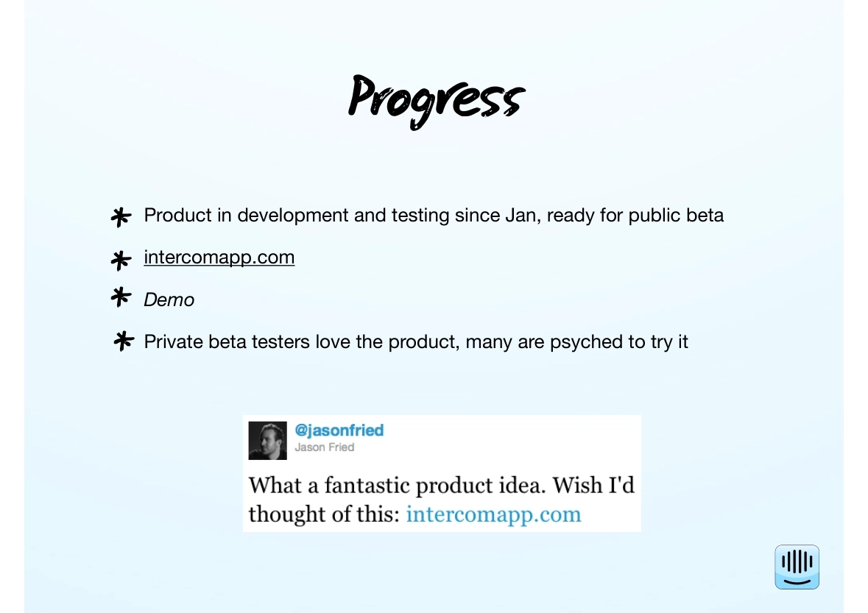The height and width of the screenshot is (613, 868).
Task: Click the Intercom logo icon
Action: pyautogui.click(x=797, y=567)
